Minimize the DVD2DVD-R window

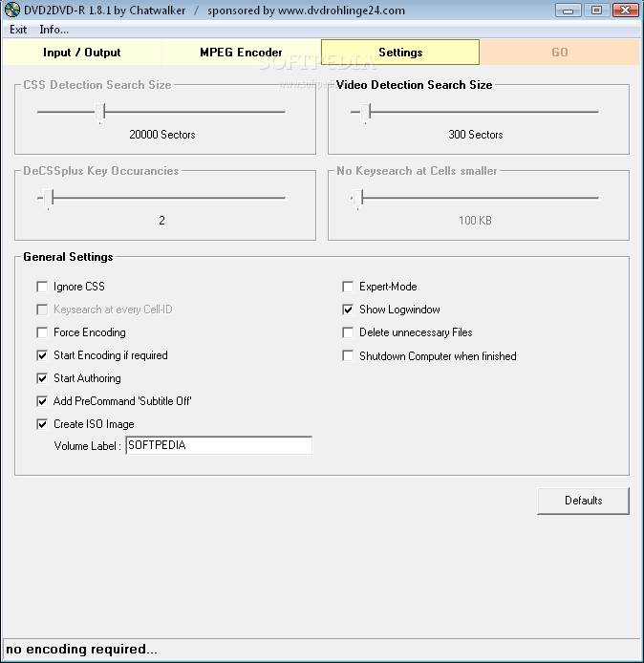pyautogui.click(x=569, y=11)
